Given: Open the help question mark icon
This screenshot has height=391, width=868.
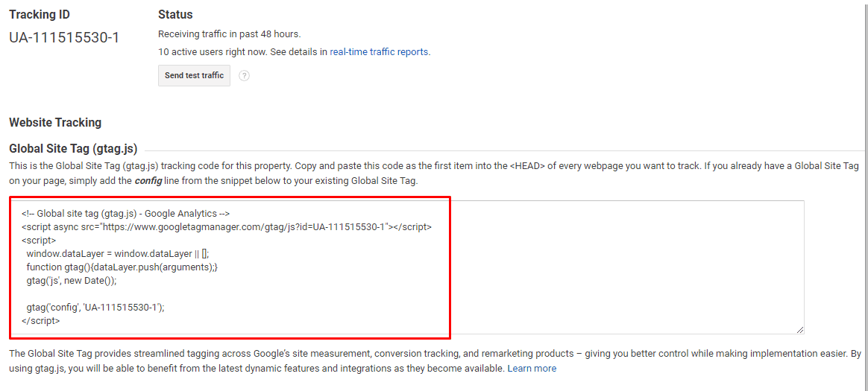Looking at the screenshot, I should 244,76.
